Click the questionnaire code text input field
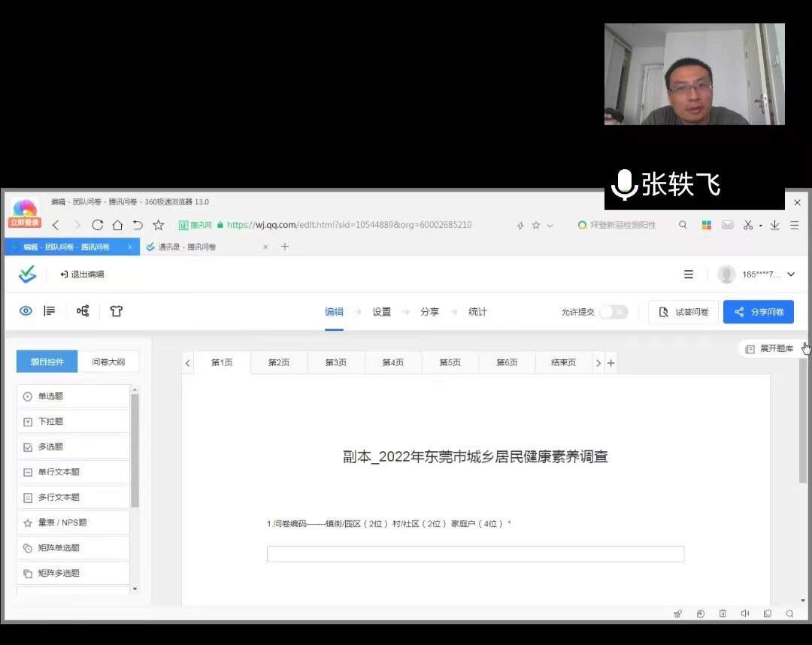Viewport: 812px width, 645px height. click(x=475, y=554)
